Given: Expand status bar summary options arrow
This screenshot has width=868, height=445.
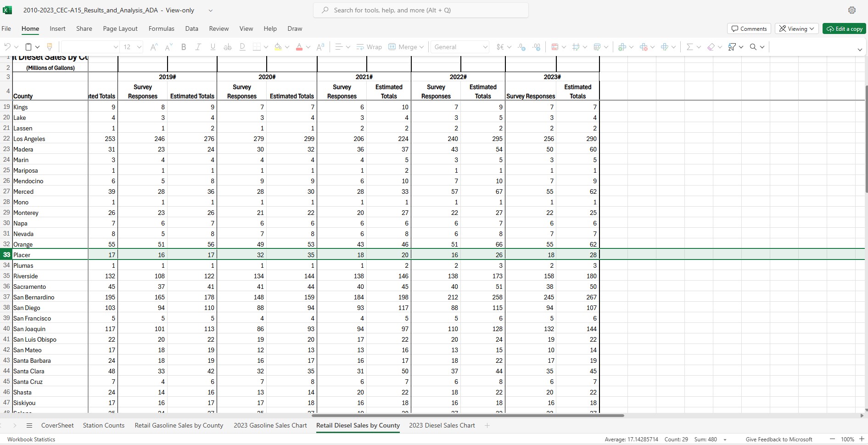Looking at the screenshot, I should 725,439.
